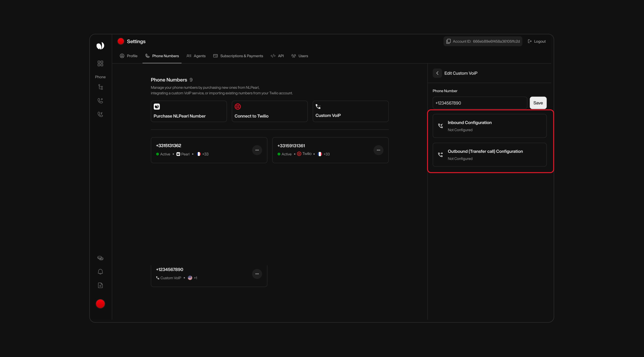Switch to the Subscriptions & Payments tab
Viewport: 644px width, 357px height.
(x=238, y=56)
